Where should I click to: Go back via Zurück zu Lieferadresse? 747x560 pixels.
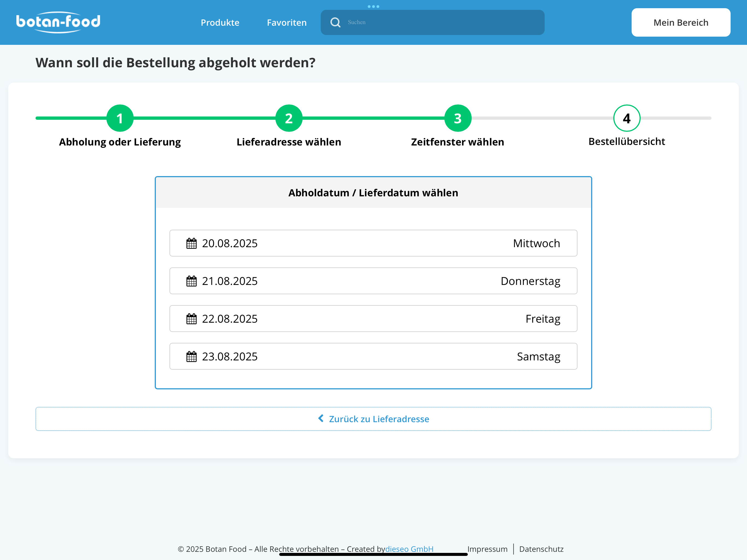[x=373, y=419]
